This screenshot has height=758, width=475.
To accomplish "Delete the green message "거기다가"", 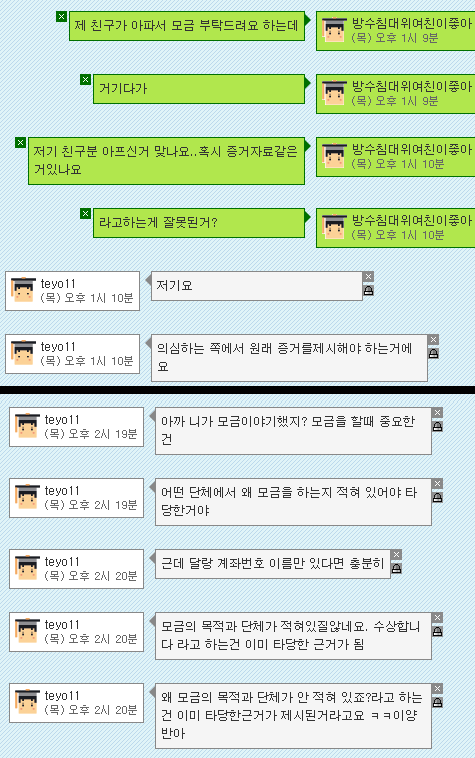I will (x=86, y=79).
